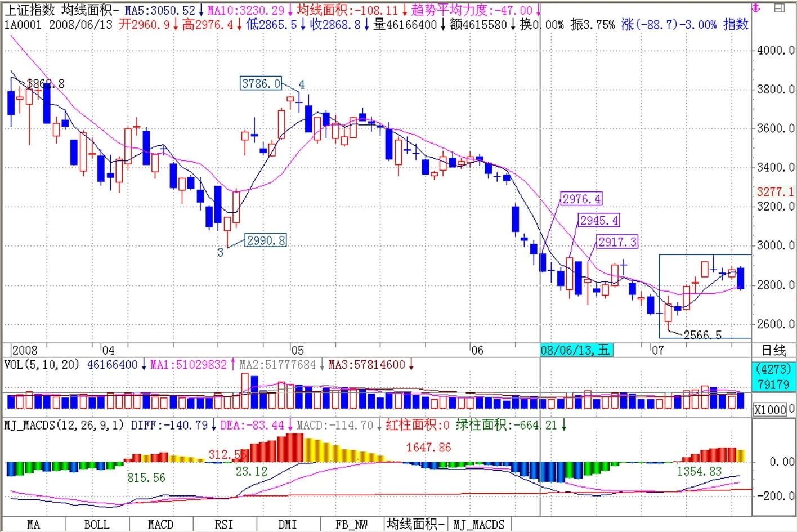Select the BOLL indicator tab

[97, 525]
